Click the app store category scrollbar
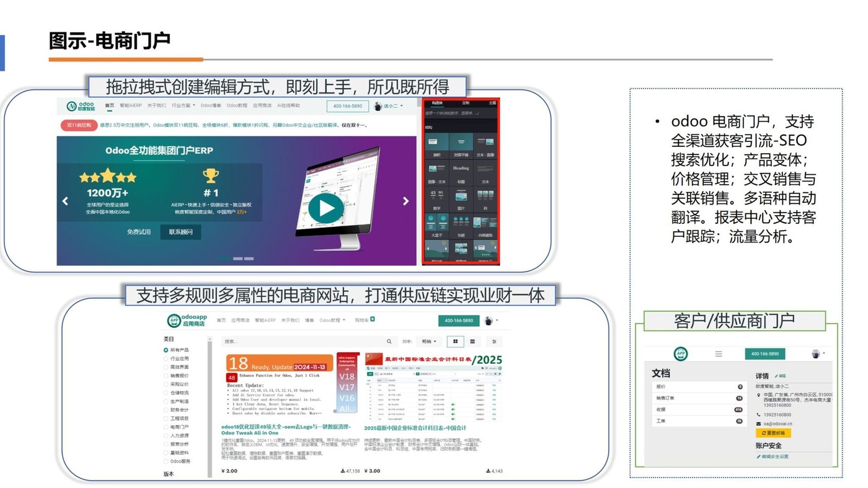The width and height of the screenshot is (868, 488). (x=210, y=407)
